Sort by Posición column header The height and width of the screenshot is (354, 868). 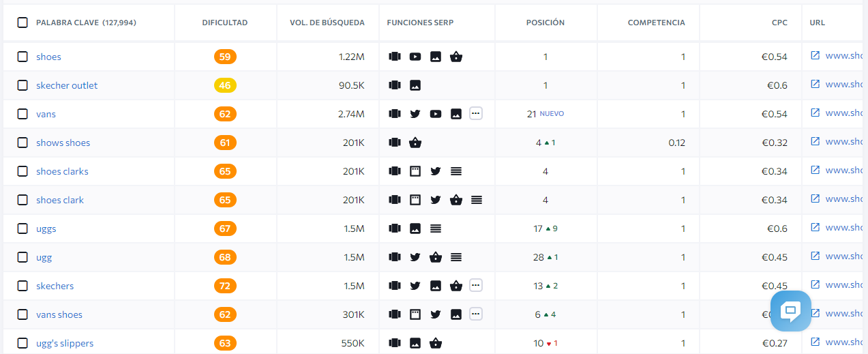pos(545,23)
